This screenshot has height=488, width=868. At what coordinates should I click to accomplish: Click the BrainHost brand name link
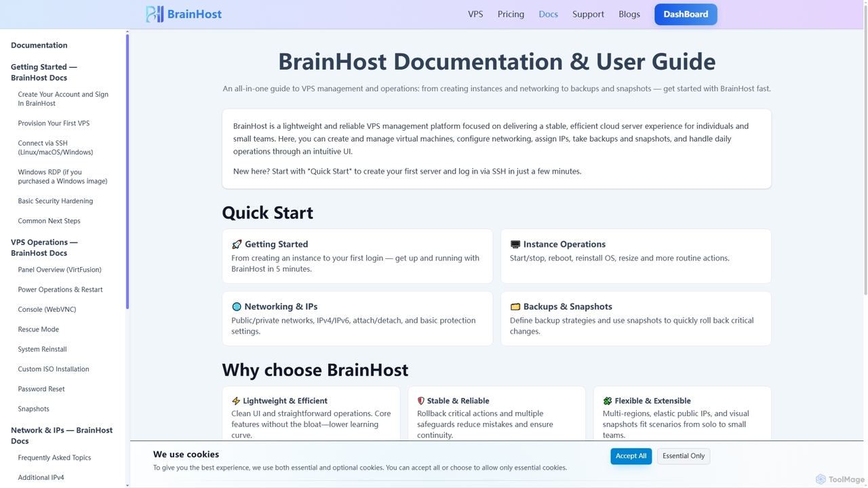pos(194,14)
